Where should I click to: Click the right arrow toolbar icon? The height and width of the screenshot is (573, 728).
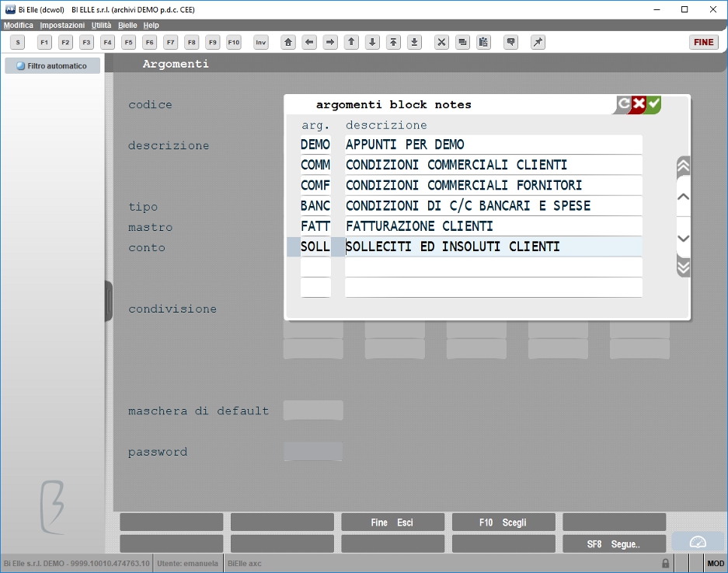coord(330,42)
